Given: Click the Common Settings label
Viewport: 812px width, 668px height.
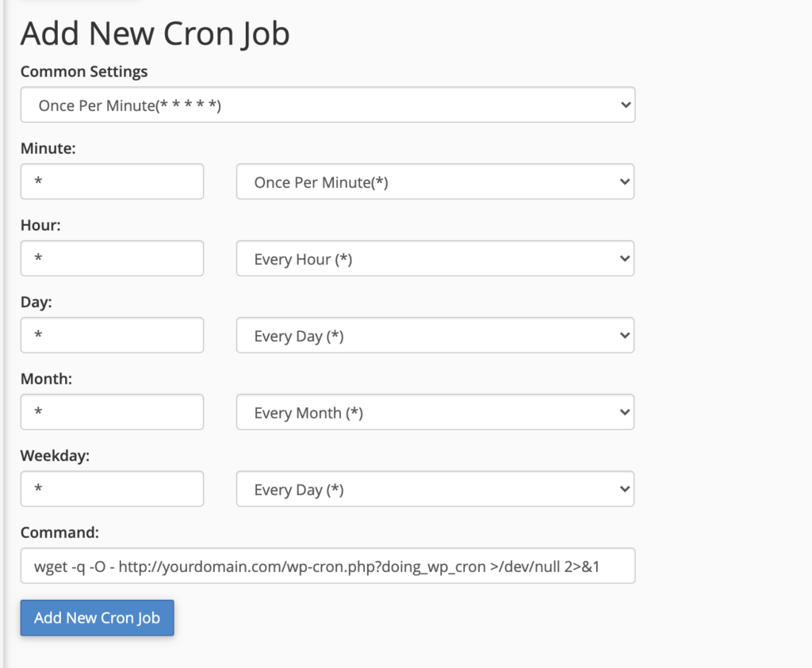Looking at the screenshot, I should (84, 71).
